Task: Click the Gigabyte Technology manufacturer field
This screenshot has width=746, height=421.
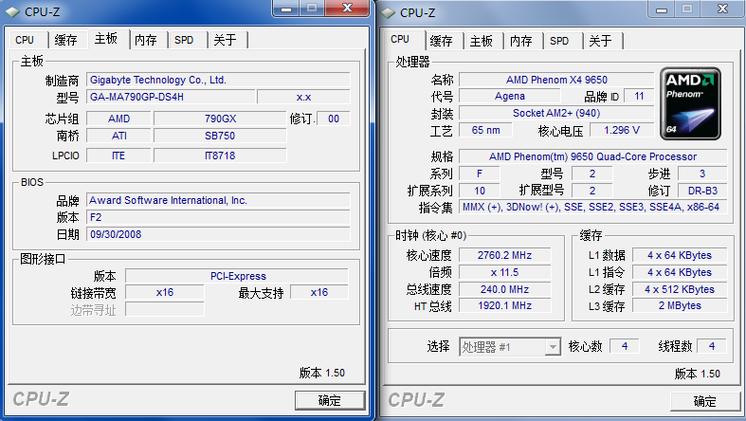Action: coord(218,80)
